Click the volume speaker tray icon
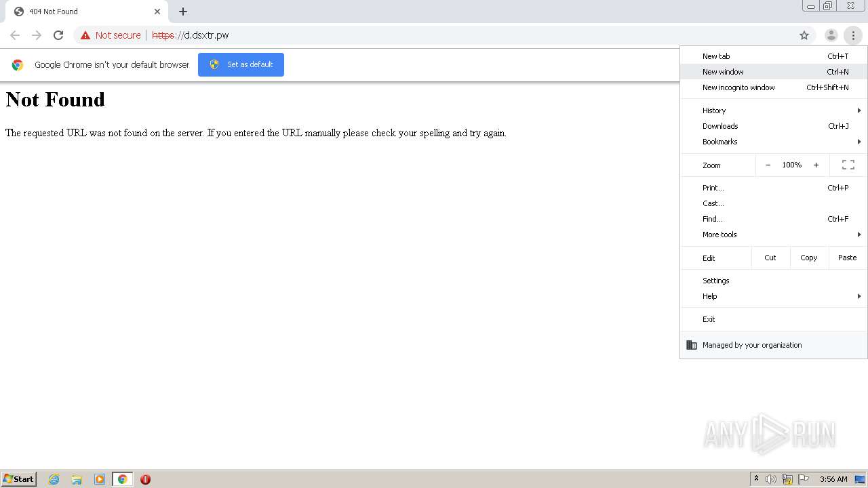868x488 pixels. click(771, 479)
